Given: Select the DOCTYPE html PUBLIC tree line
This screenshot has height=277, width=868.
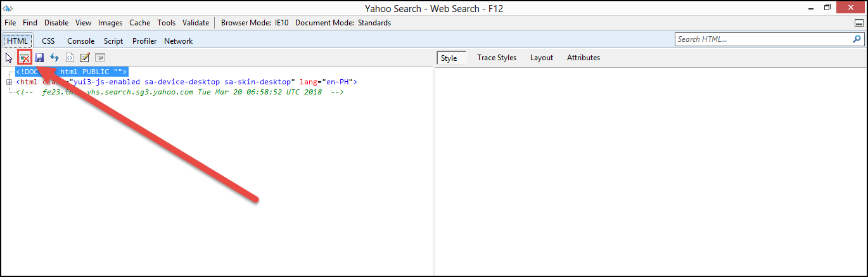Looking at the screenshot, I should tap(72, 72).
